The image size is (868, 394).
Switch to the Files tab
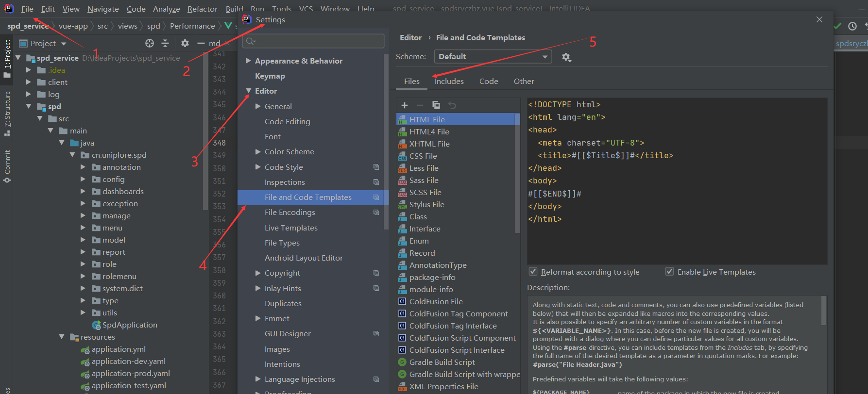coord(411,81)
